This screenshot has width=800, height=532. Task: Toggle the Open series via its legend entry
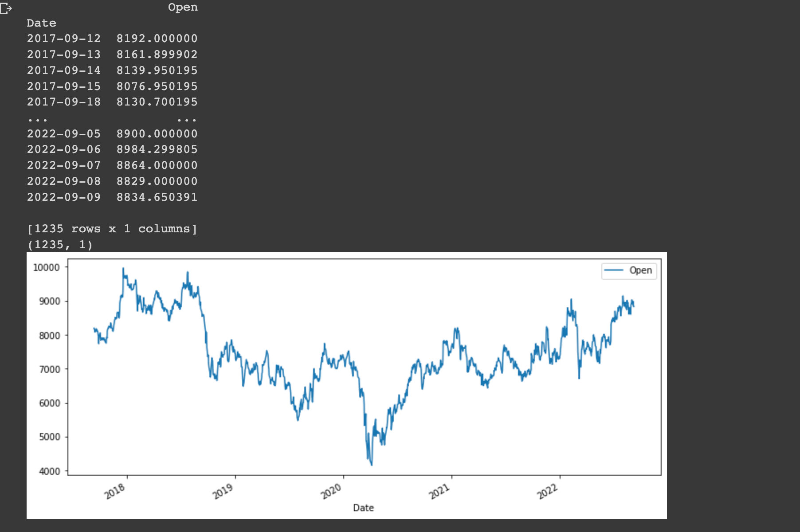point(629,270)
